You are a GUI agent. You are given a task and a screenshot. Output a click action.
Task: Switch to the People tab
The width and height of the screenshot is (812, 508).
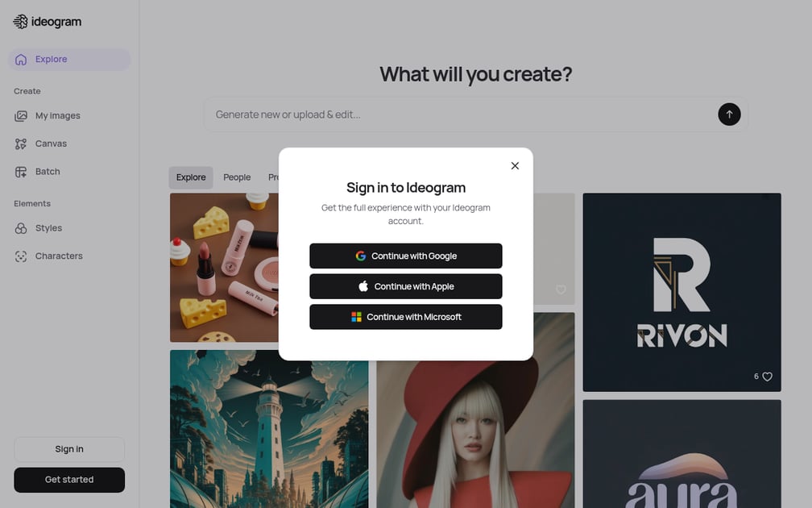point(237,177)
